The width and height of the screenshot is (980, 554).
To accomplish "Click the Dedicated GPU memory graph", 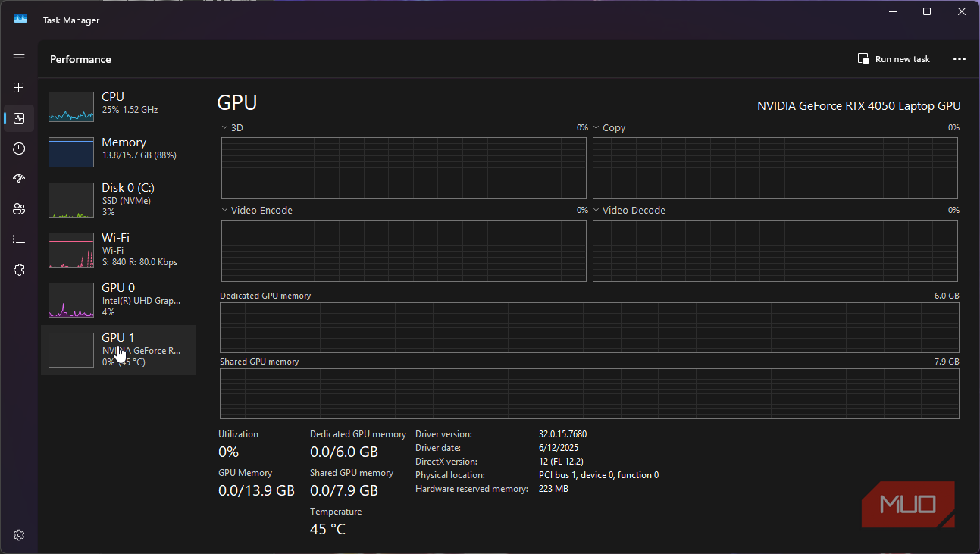I will point(589,327).
